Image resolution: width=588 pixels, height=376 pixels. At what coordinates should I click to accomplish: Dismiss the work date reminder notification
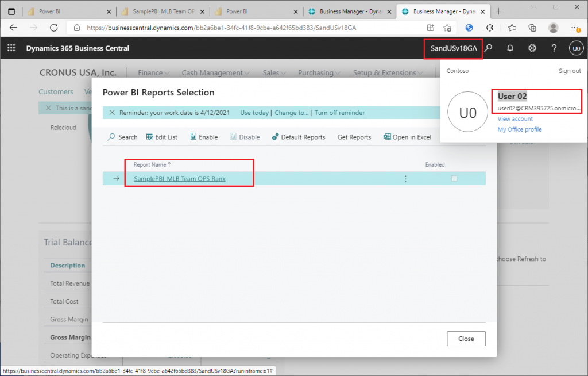click(112, 113)
